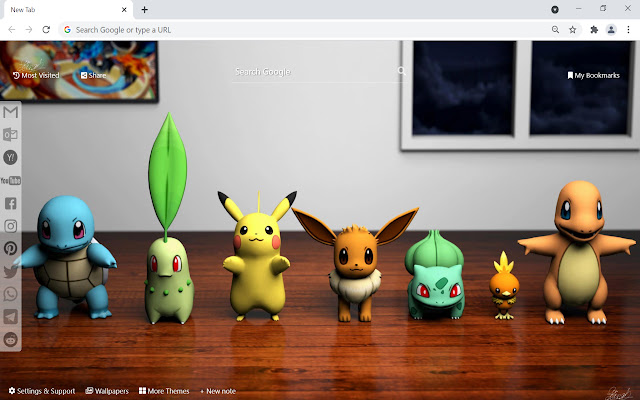Open the Extensions puzzle icon
This screenshot has width=640, height=400.
594,29
